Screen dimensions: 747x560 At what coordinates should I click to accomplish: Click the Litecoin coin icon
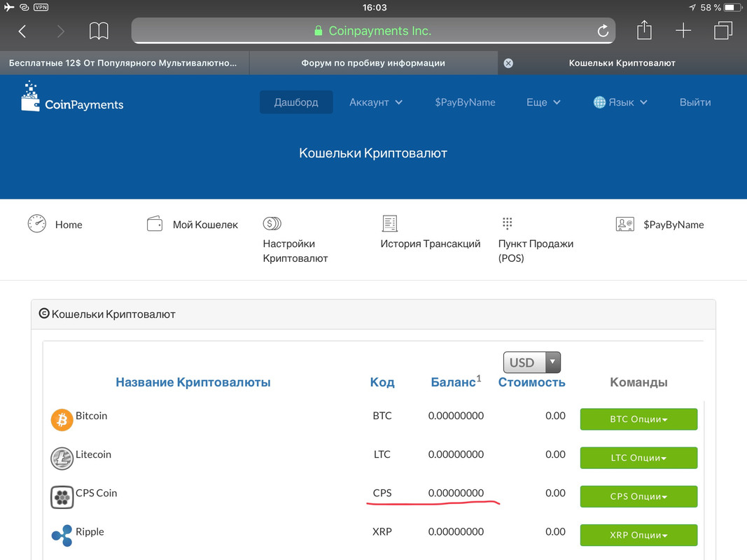[62, 458]
